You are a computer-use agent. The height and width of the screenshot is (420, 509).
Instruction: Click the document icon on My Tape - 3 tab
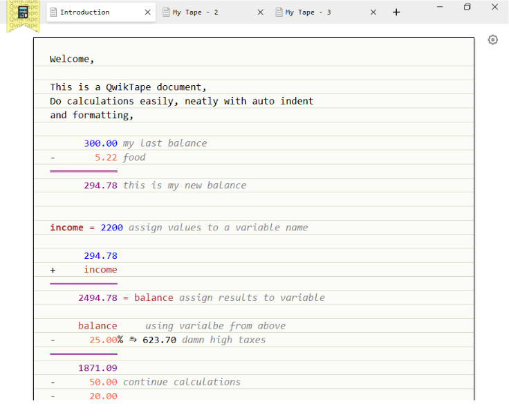click(279, 12)
